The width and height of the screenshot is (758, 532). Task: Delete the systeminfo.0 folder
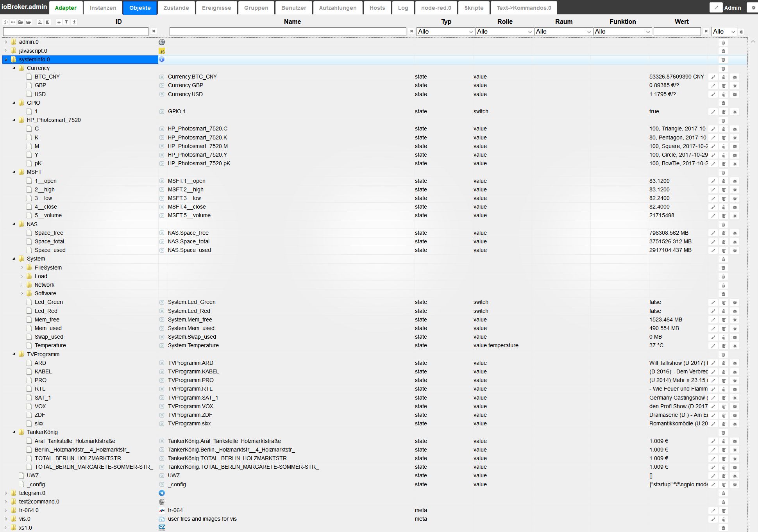(723, 60)
